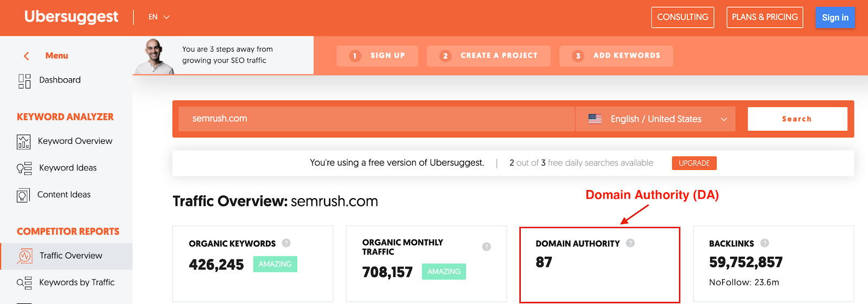
Task: Click AMAZING badge beside 426,245
Action: [275, 264]
